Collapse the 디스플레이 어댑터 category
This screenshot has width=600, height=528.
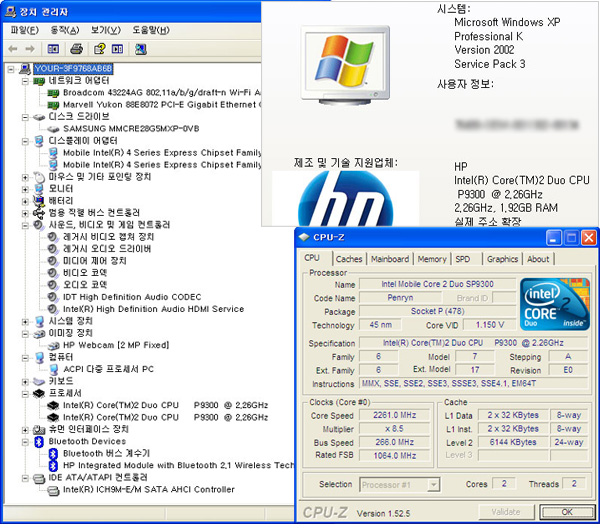(25, 141)
